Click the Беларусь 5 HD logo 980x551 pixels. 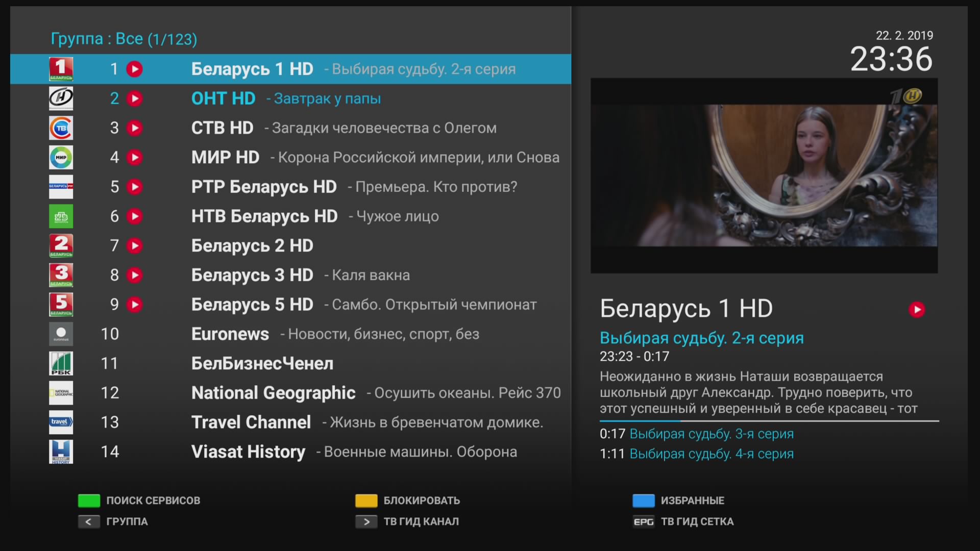click(61, 305)
